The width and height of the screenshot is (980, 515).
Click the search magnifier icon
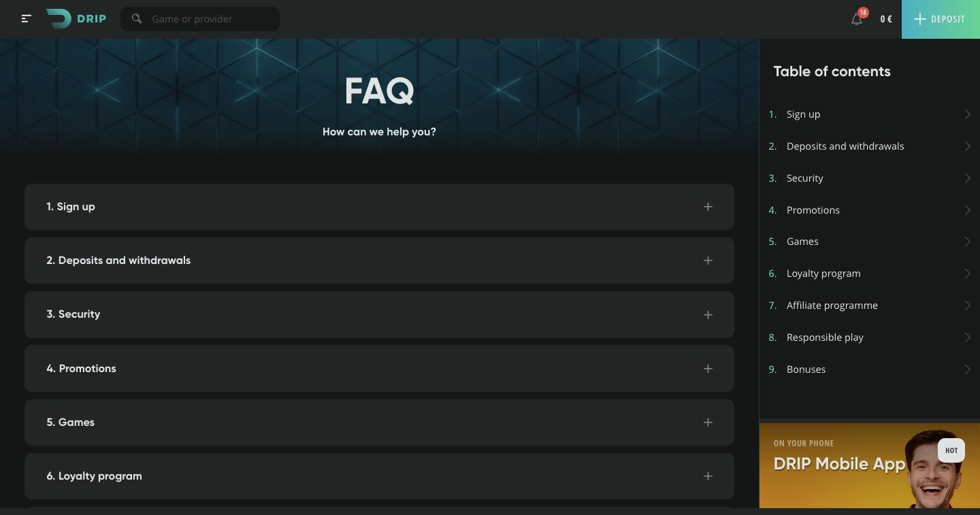click(137, 18)
